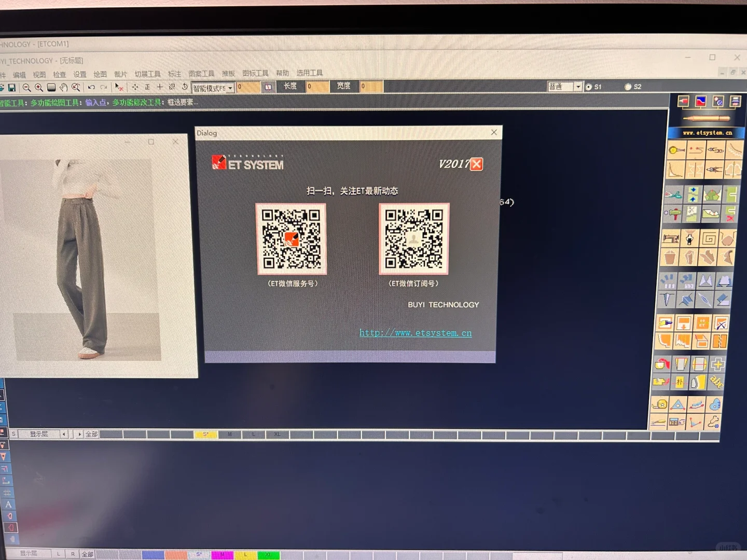
Task: Click the ET微信服务号 QR code image
Action: point(292,239)
